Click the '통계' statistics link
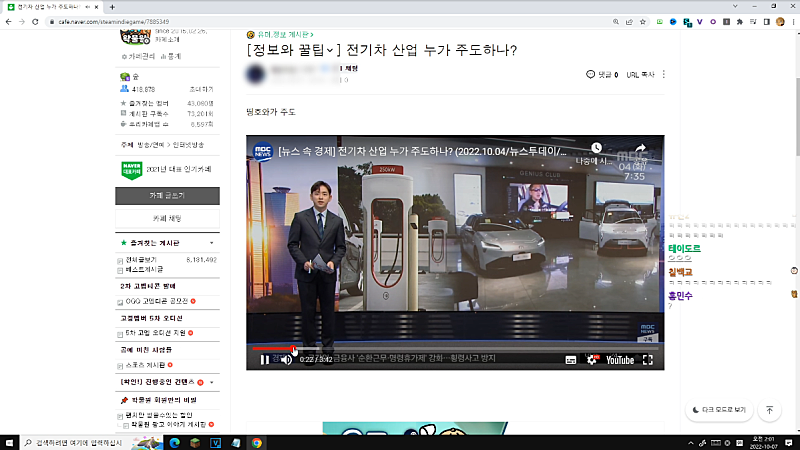Viewport: 800px width, 450px height. click(x=171, y=57)
